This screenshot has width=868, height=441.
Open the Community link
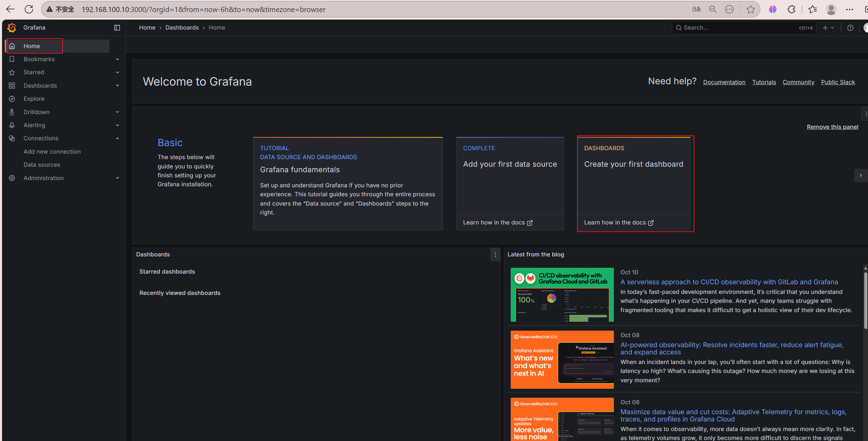pos(799,82)
